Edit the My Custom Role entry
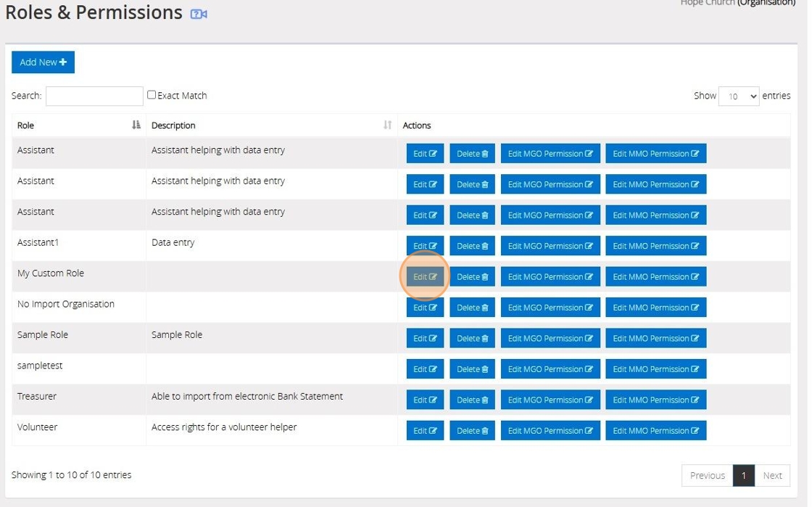 [x=425, y=277]
